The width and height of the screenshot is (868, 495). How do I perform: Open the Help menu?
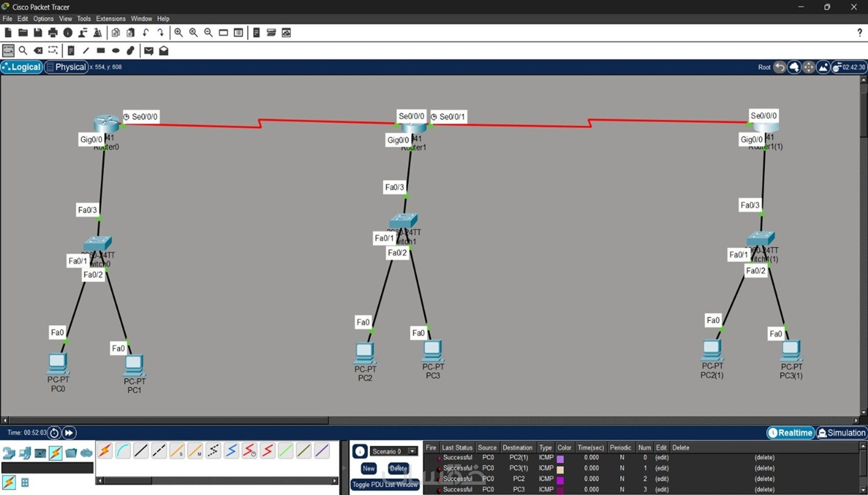tap(163, 19)
